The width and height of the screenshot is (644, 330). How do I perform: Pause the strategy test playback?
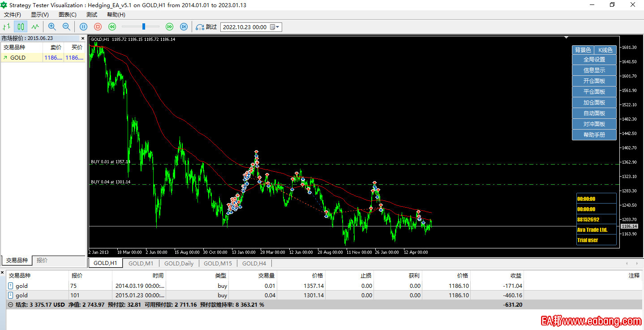coord(83,27)
